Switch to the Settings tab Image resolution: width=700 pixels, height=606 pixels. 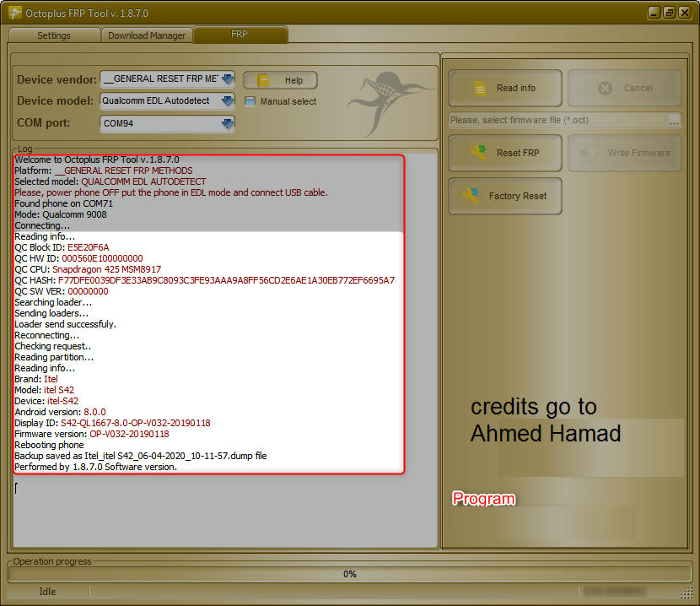[54, 35]
